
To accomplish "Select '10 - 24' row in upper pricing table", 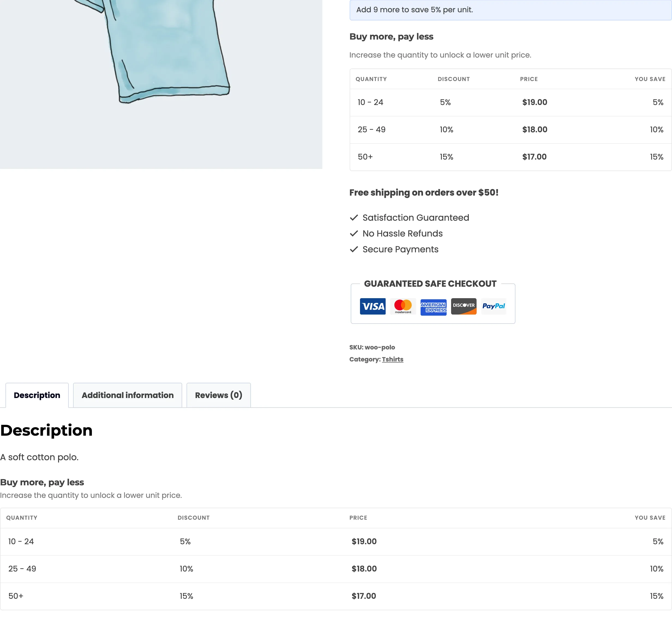I will pos(511,103).
